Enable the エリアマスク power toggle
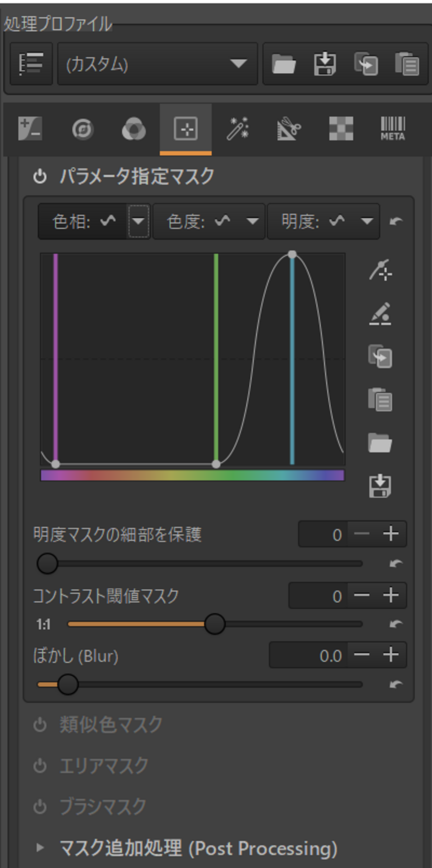 click(x=40, y=766)
